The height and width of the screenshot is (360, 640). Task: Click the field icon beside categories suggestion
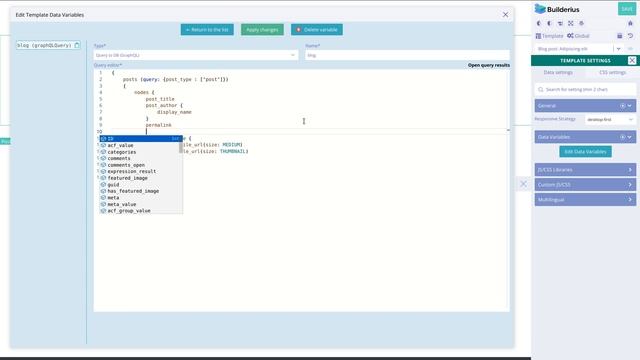pos(103,152)
